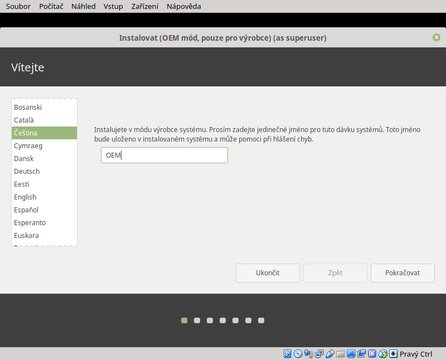Click the mouse integration status icon
Viewport: 446px width, 360px height.
click(x=383, y=354)
